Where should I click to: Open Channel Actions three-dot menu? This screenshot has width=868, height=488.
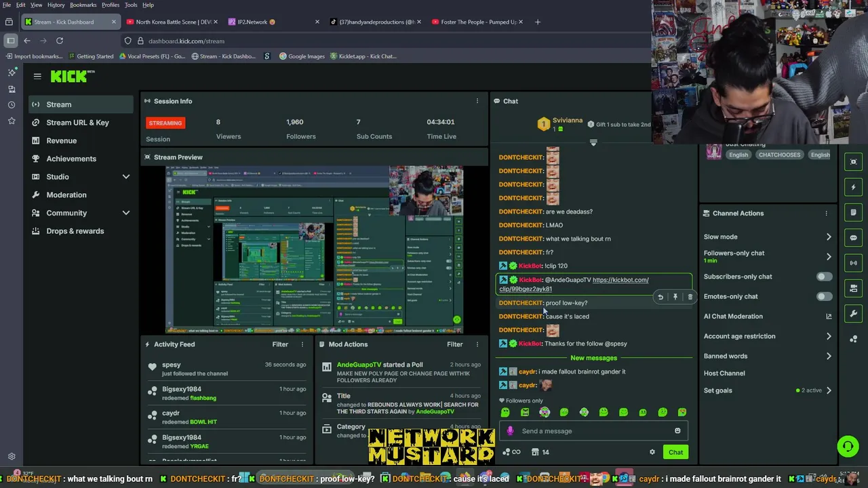coord(826,213)
